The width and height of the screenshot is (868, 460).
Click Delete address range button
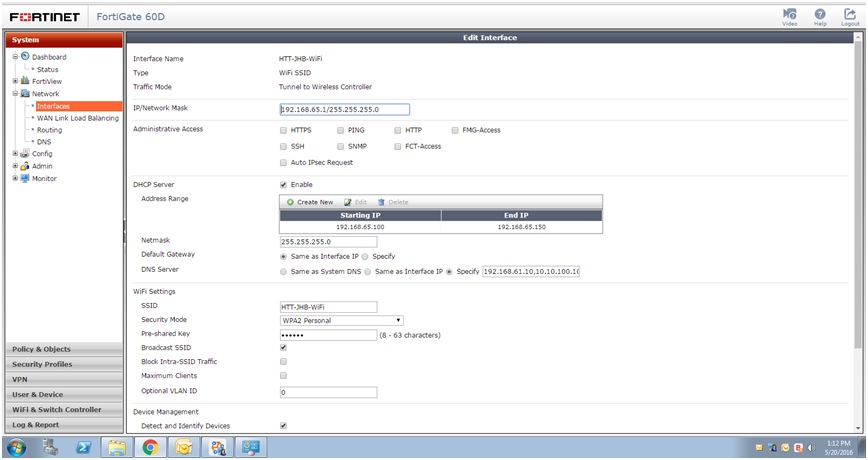coord(393,202)
